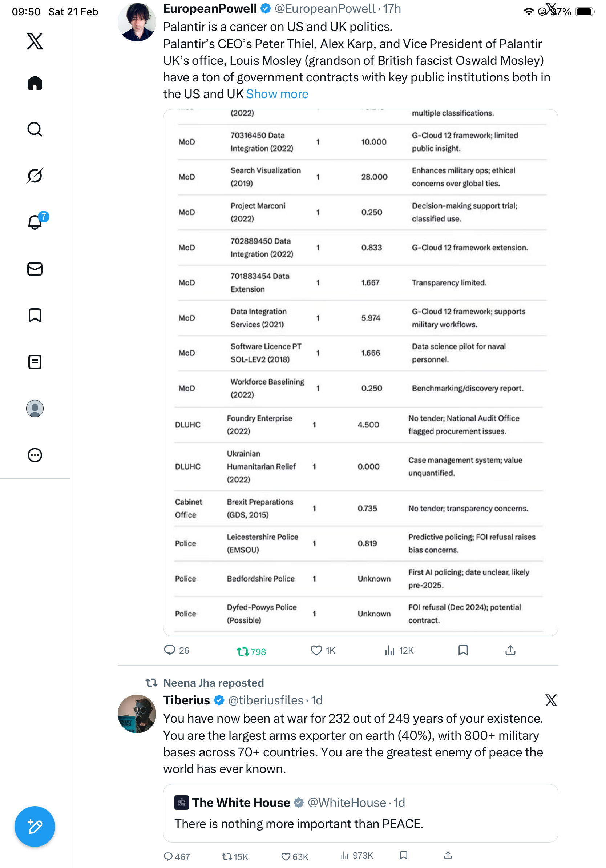Reply to Tiberius's tweet
This screenshot has width=606, height=868.
pyautogui.click(x=169, y=856)
